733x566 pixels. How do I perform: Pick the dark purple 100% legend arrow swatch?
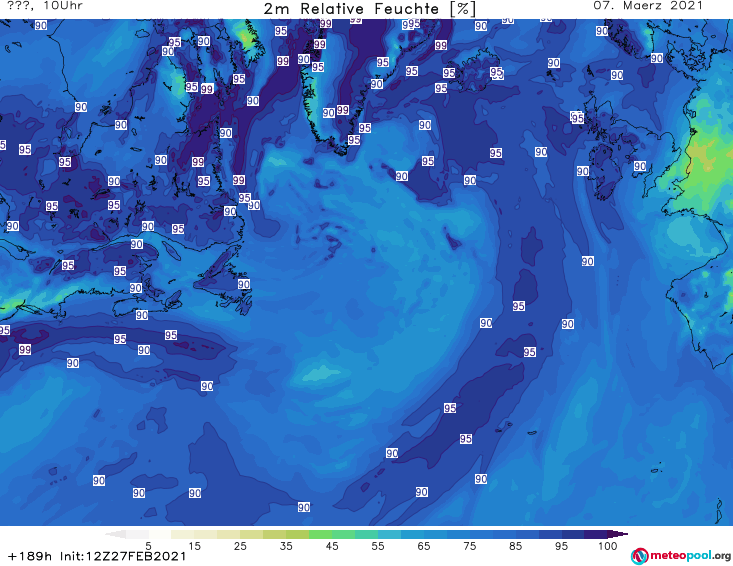coord(618,534)
